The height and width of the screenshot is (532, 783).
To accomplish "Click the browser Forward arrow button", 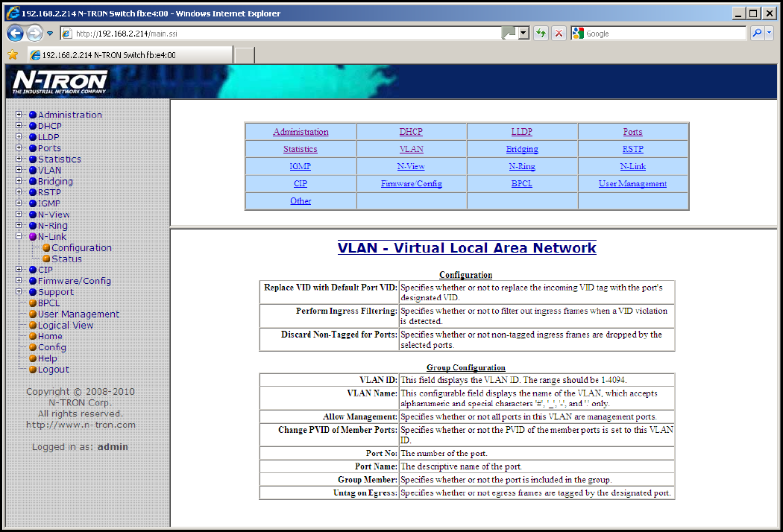I will pos(34,34).
